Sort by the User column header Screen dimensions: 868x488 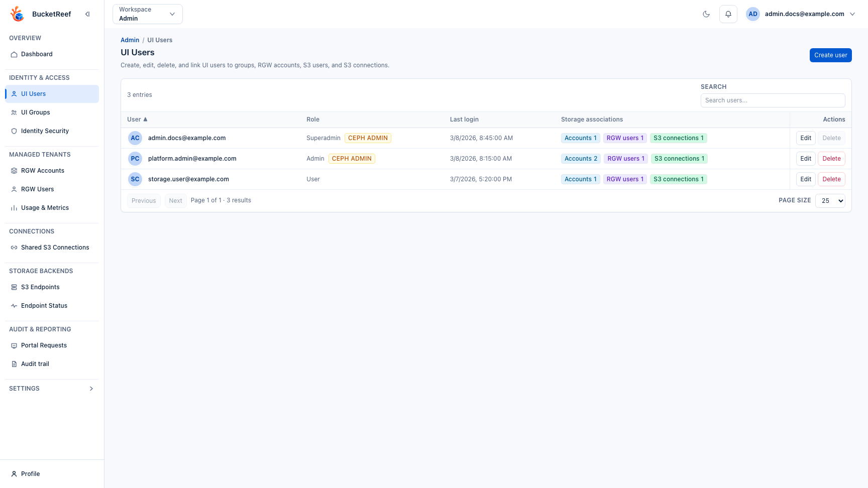coord(137,119)
